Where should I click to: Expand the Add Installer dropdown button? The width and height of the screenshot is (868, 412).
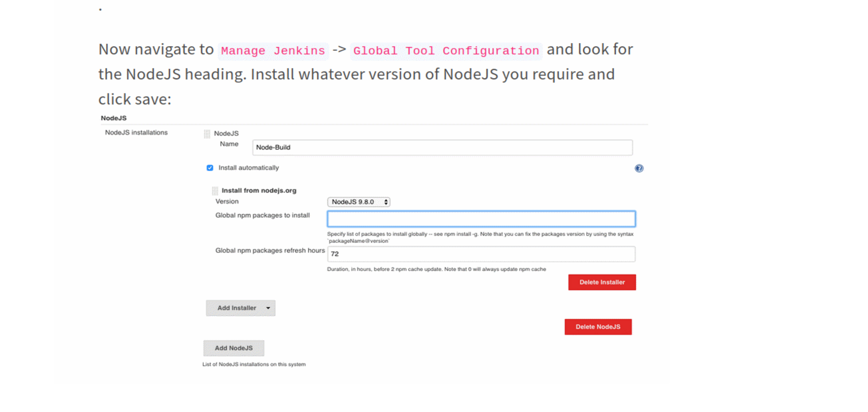pos(240,308)
